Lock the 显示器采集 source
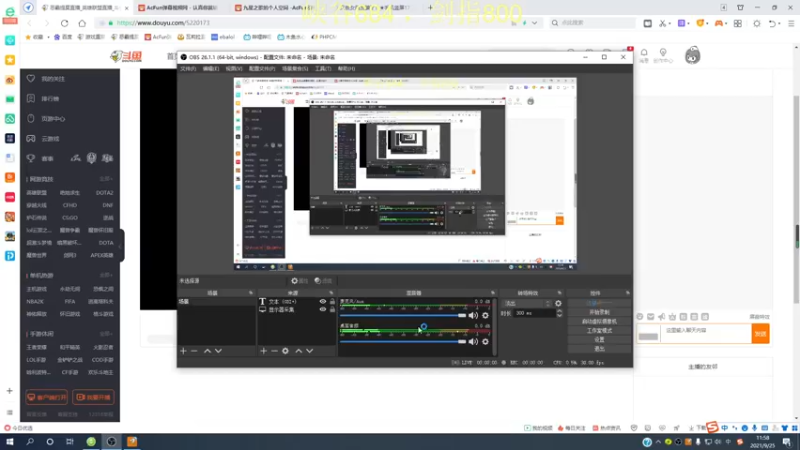 pyautogui.click(x=332, y=309)
